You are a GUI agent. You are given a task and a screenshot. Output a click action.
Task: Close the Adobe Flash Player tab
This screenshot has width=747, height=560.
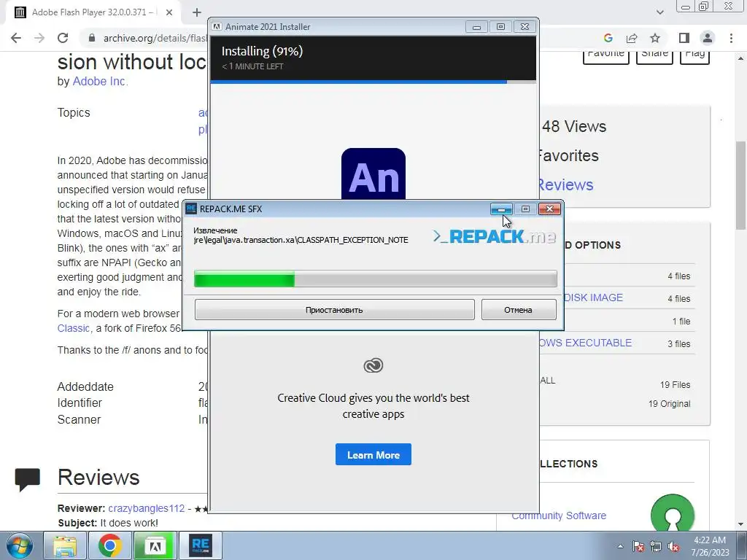[x=169, y=12]
